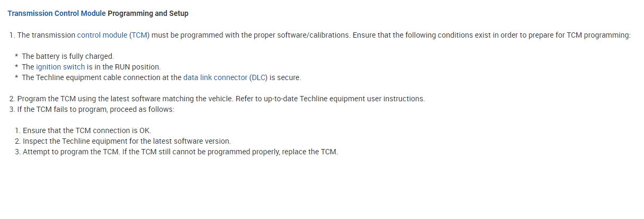The height and width of the screenshot is (219, 644).
Task: Click 'If the TCM fails to program' line
Action: pyautogui.click(x=95, y=109)
